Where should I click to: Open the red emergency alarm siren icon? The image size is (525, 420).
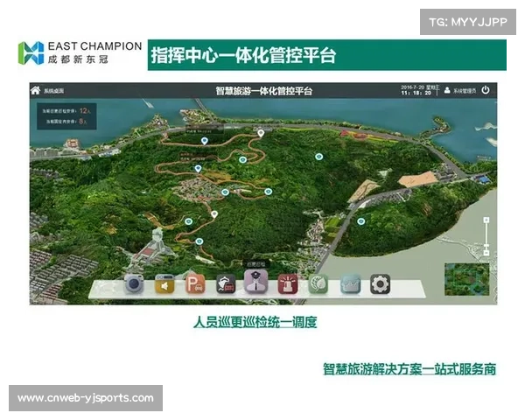(288, 284)
